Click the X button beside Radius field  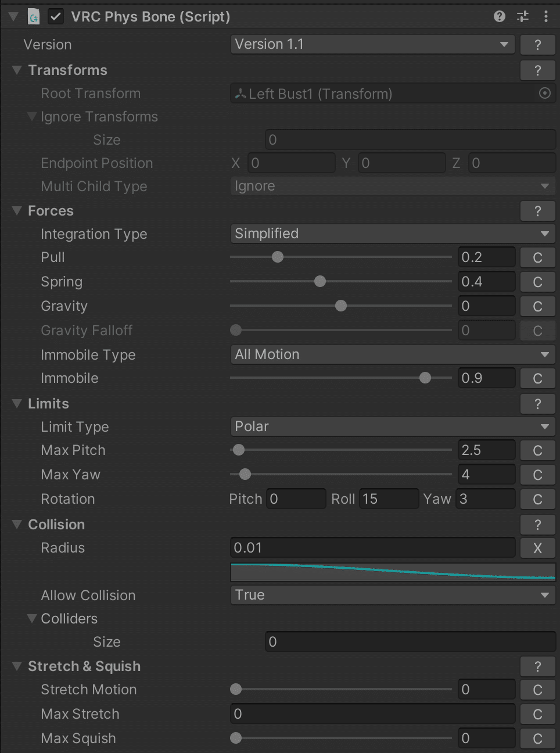pyautogui.click(x=537, y=548)
